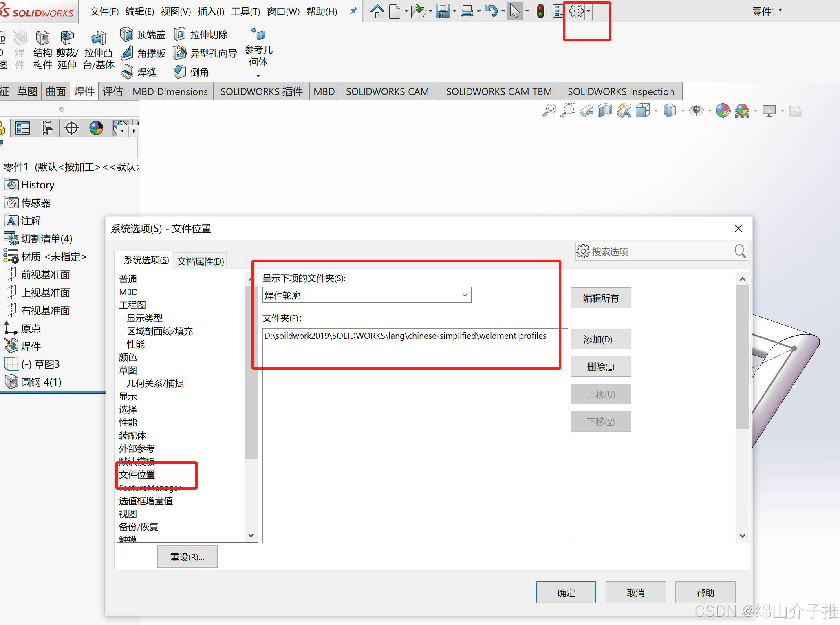Open the DimXpertManager crosshair tab icon
This screenshot has width=840, height=625.
pos(72,128)
